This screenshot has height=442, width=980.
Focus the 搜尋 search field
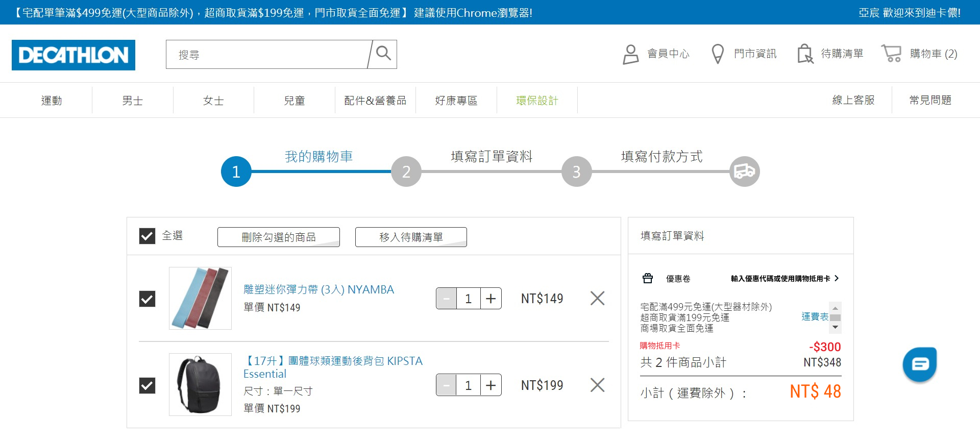tap(266, 55)
